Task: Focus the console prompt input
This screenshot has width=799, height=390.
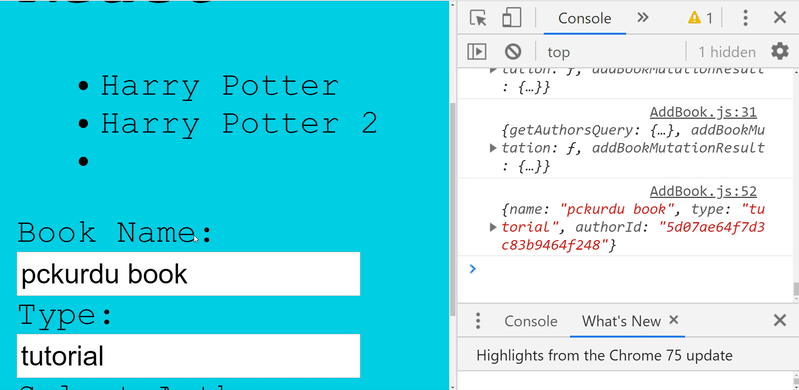Action: 632,269
